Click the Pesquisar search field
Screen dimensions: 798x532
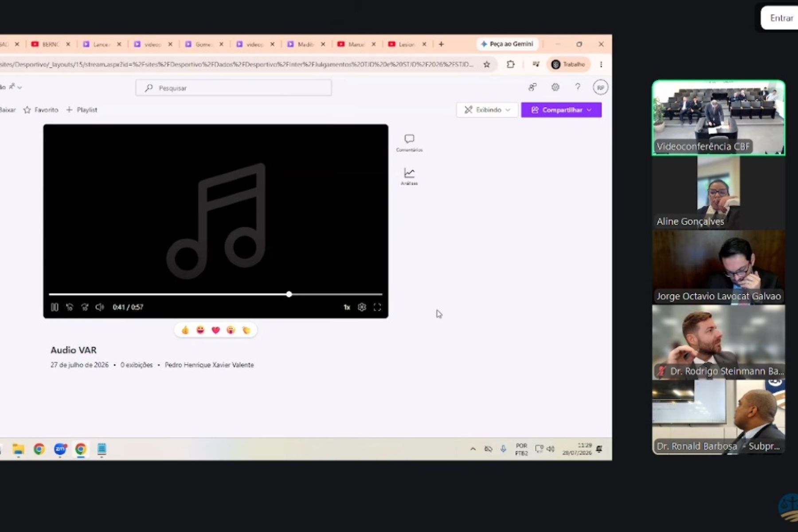click(x=234, y=88)
